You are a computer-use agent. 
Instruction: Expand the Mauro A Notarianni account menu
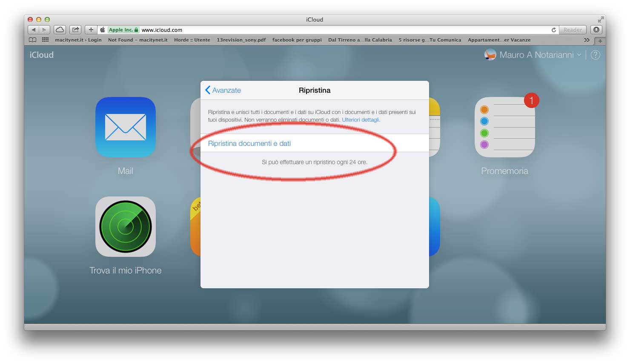pyautogui.click(x=540, y=55)
